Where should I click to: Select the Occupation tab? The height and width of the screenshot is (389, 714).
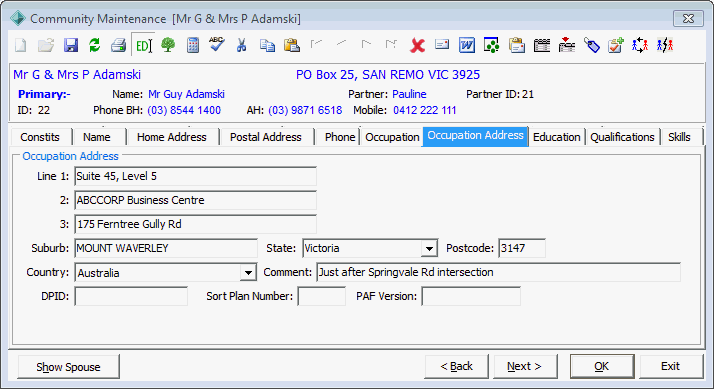(x=392, y=137)
